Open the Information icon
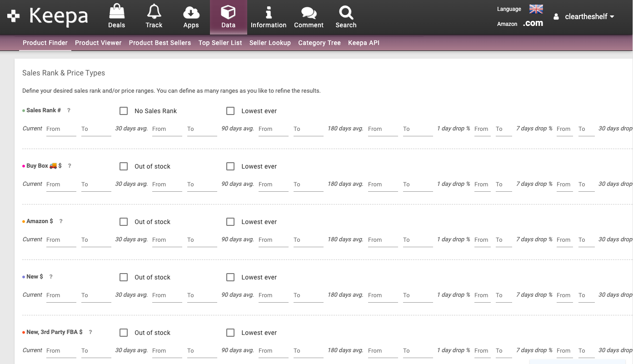 (x=269, y=12)
